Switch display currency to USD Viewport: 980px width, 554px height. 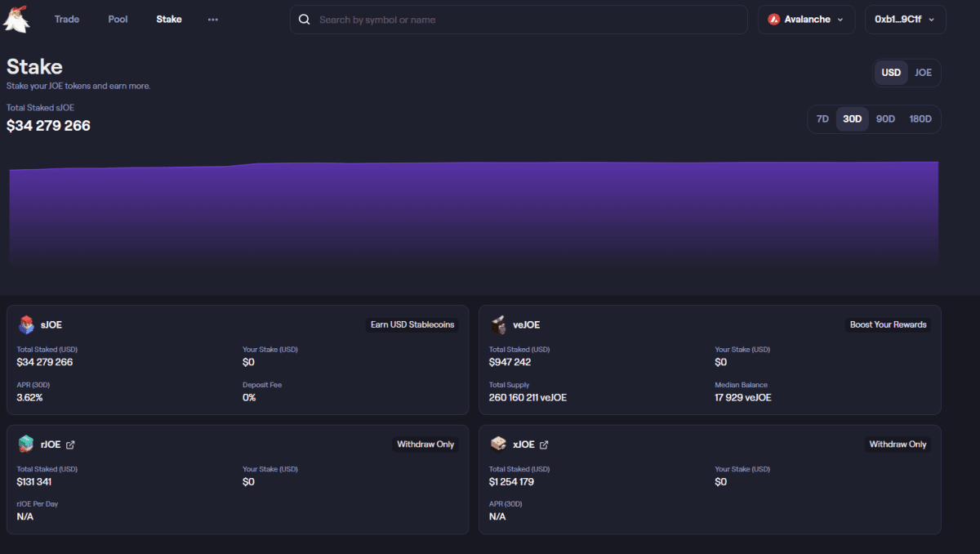(891, 73)
